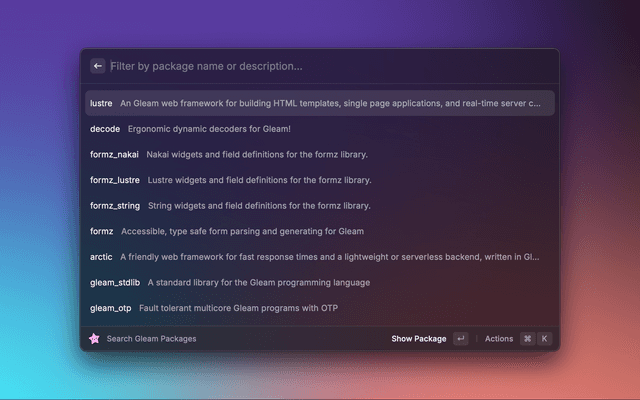Click the K key icon in footer
Viewport: 640px width, 400px height.
click(545, 339)
